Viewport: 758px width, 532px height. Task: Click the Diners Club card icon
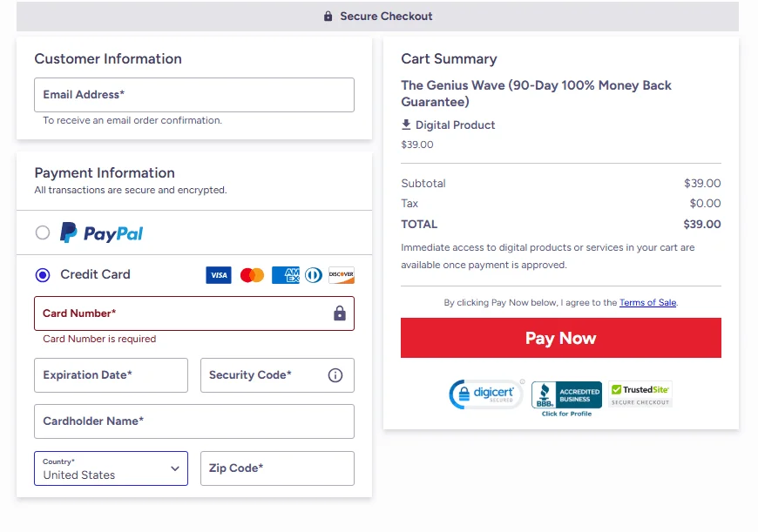pyautogui.click(x=314, y=275)
